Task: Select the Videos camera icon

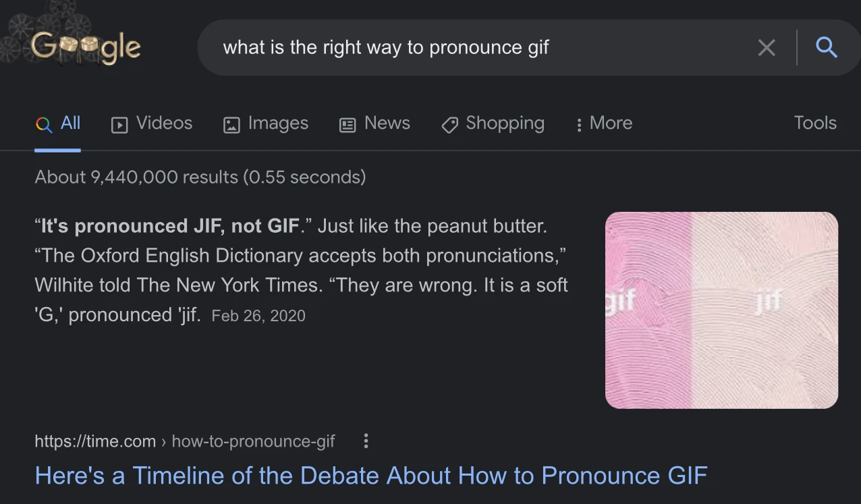Action: click(x=118, y=124)
